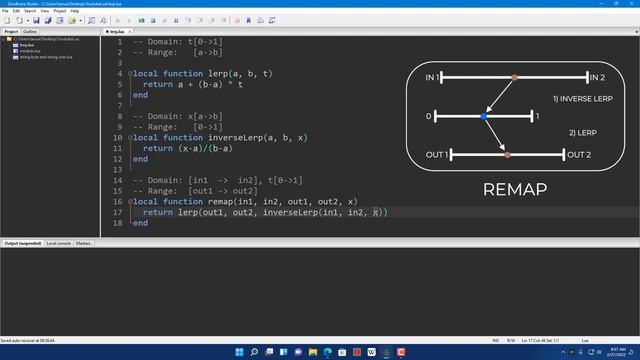Open the Project menu
The width and height of the screenshot is (640, 360).
tap(60, 11)
